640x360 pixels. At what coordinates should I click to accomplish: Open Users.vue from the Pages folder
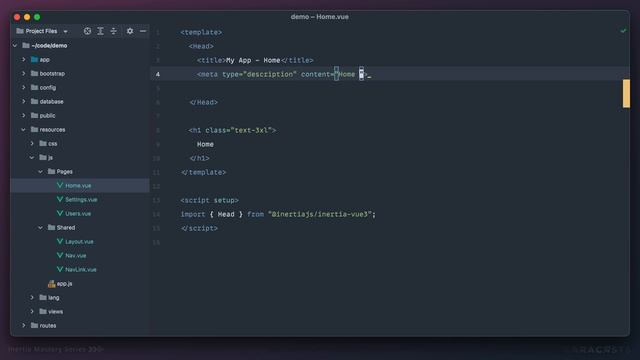[78, 213]
